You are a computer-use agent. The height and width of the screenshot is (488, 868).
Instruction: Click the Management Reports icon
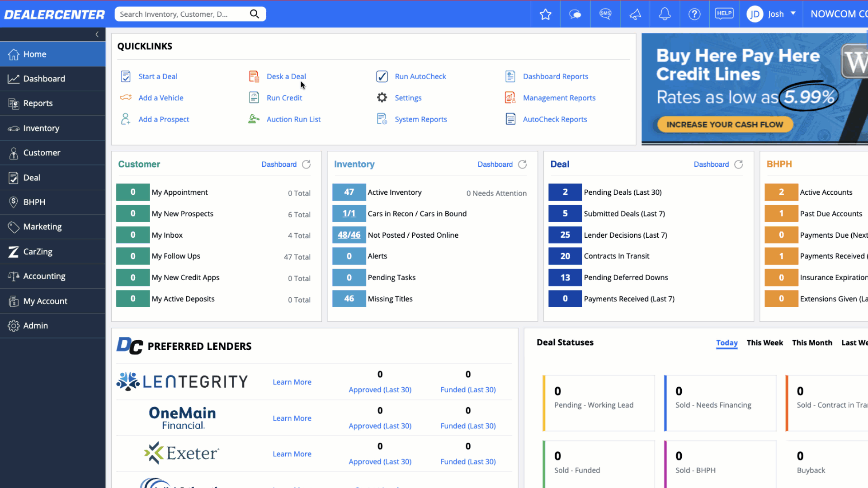pos(510,98)
